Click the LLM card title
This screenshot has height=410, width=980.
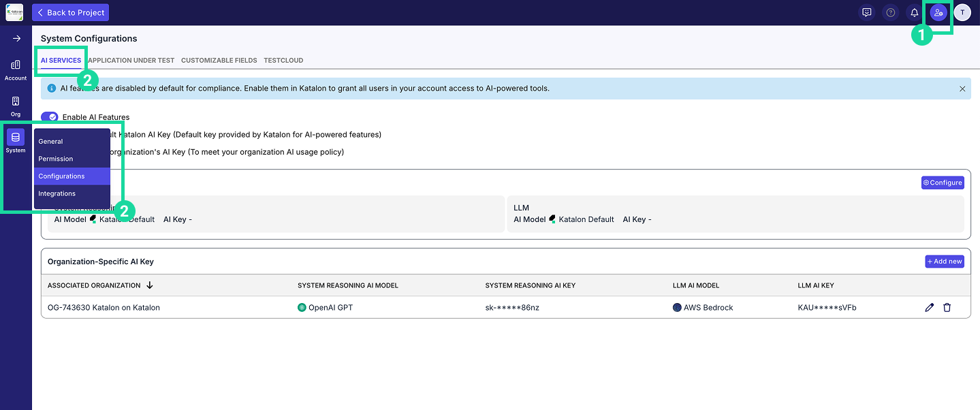click(521, 208)
